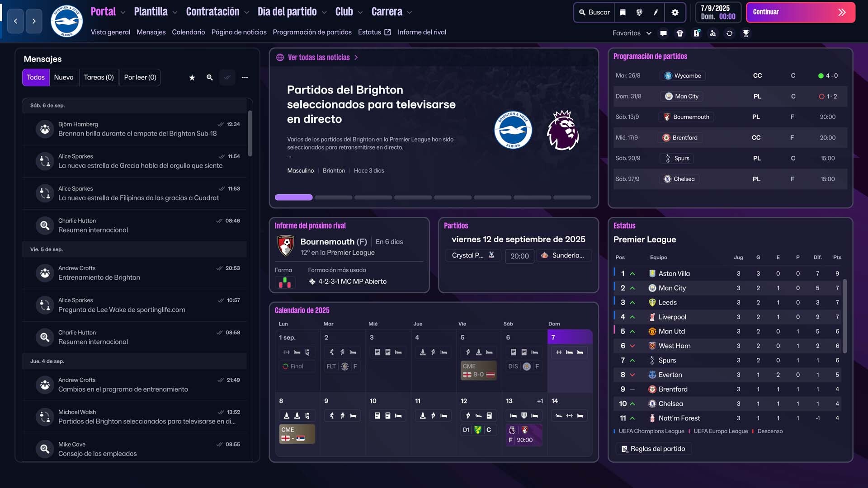Screen dimensions: 868x488
Task: Click the trophy favorites shortcut icon
Action: tap(746, 33)
